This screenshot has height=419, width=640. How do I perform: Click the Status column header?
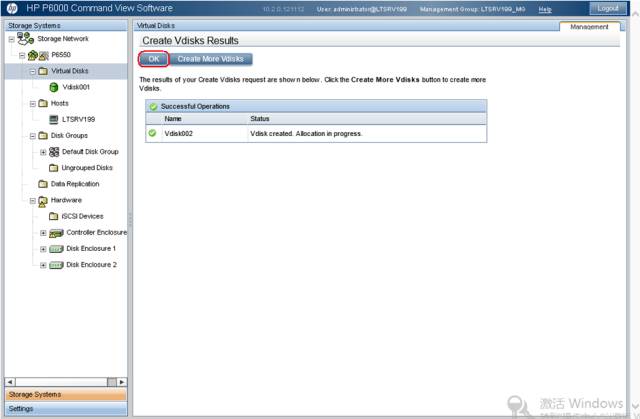[x=260, y=119]
